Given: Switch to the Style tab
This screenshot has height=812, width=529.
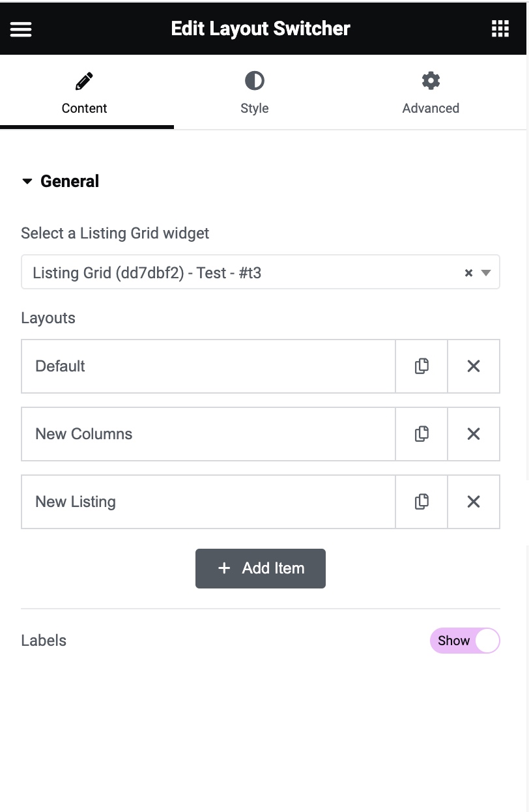Looking at the screenshot, I should [254, 93].
